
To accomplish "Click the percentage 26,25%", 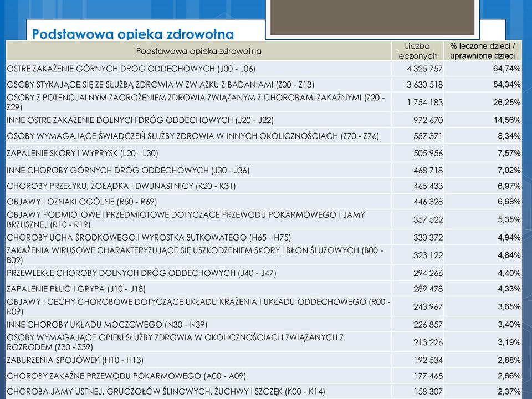I will click(x=507, y=102).
